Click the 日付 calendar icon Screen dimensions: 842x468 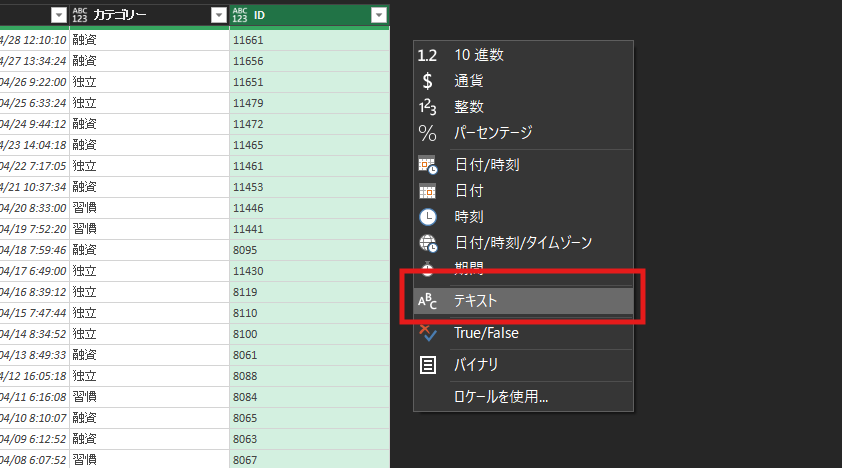(x=427, y=190)
